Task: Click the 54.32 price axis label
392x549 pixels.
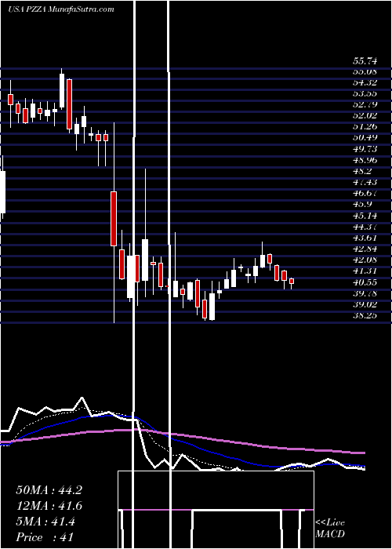Action: [x=365, y=82]
